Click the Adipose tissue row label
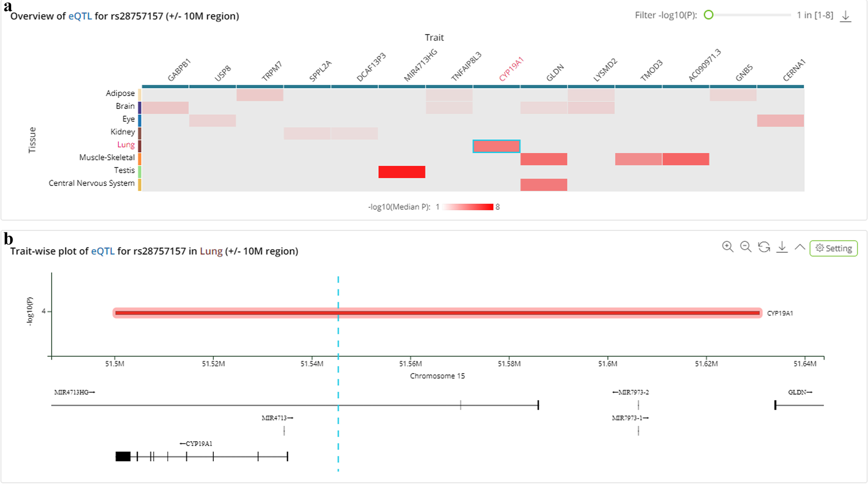 120,93
